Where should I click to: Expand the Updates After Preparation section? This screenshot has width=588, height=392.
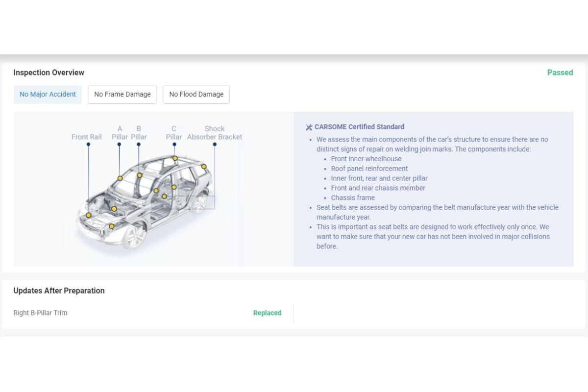point(59,291)
